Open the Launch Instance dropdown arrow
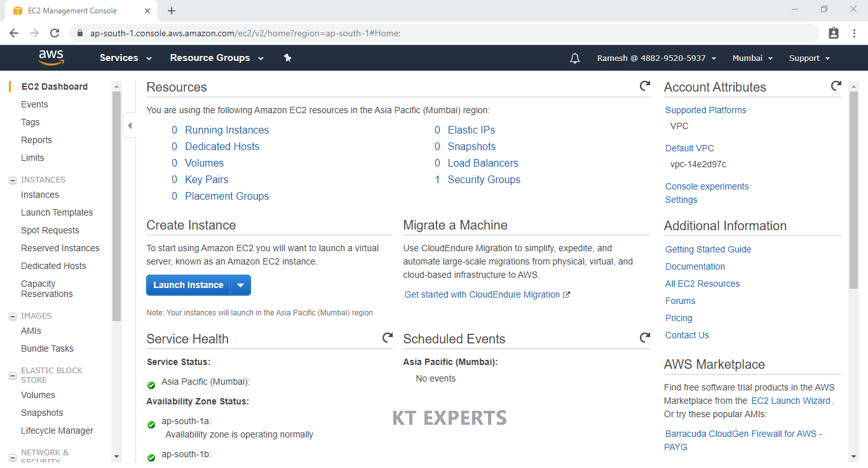868x468 pixels. pos(241,286)
